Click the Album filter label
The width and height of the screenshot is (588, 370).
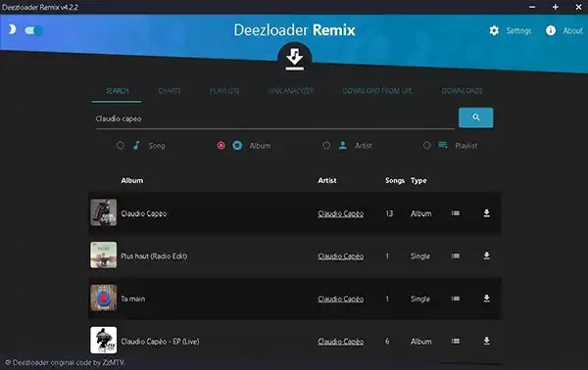point(260,146)
